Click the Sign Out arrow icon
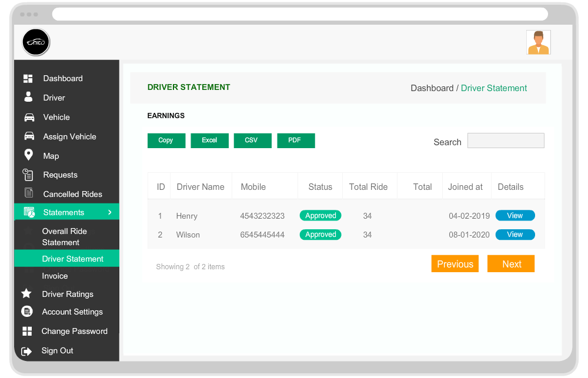 click(x=26, y=351)
